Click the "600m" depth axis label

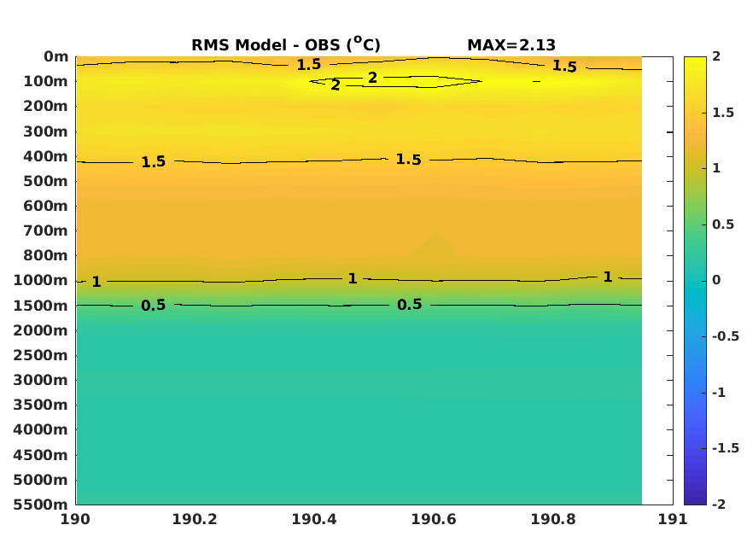point(46,206)
